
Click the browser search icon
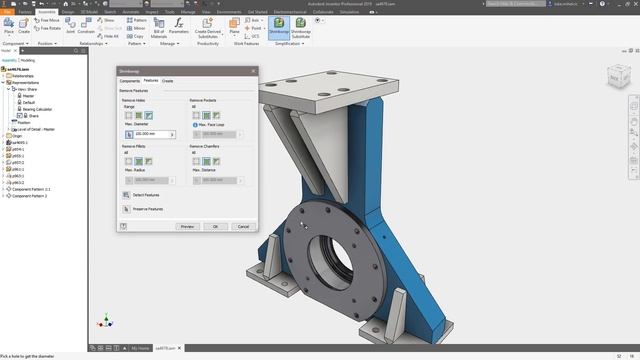pos(76,51)
